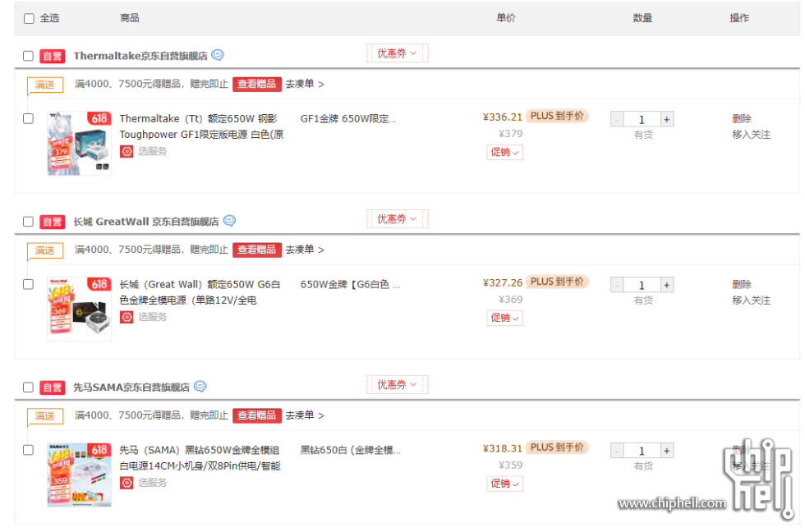This screenshot has width=805, height=532.
Task: Click 查看赠品 button in SAMA section
Action: coord(256,415)
